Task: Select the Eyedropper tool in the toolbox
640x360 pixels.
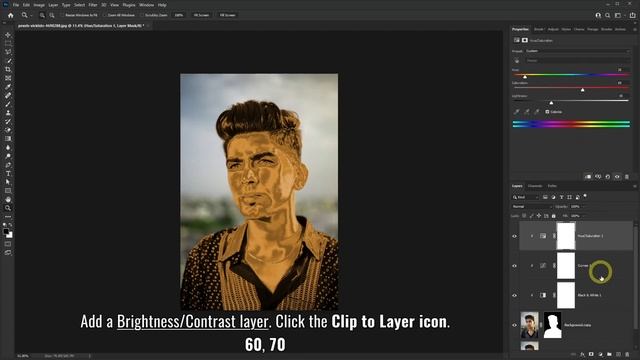Action: 8,87
